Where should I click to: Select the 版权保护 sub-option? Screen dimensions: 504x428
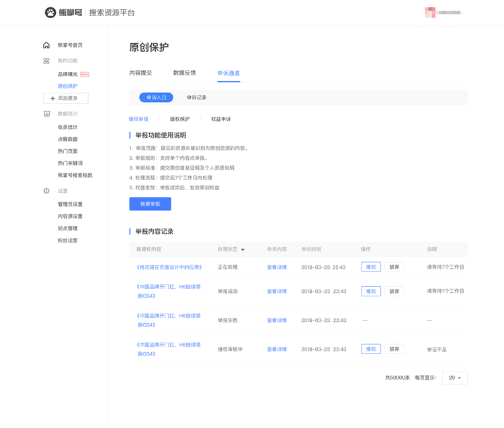(x=179, y=119)
